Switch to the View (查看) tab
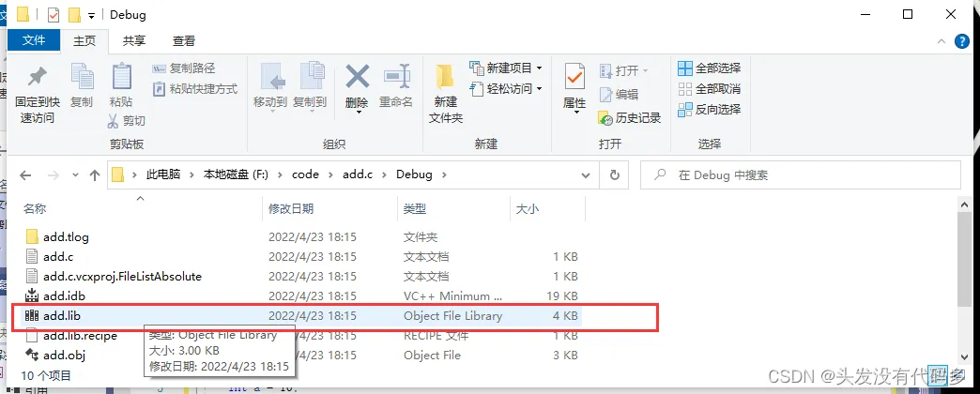980x394 pixels. pos(184,40)
